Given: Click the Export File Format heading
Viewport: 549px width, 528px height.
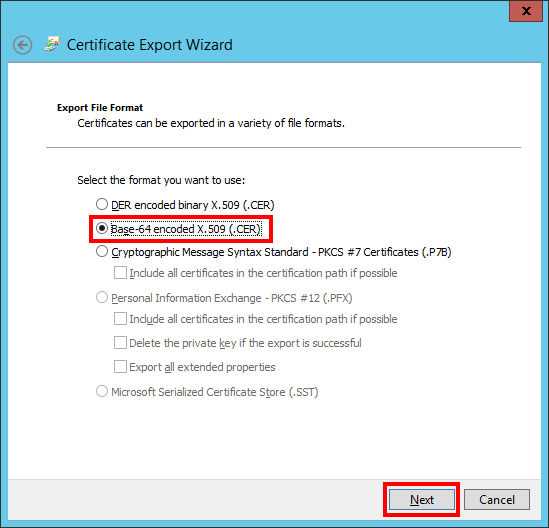Looking at the screenshot, I should [100, 107].
